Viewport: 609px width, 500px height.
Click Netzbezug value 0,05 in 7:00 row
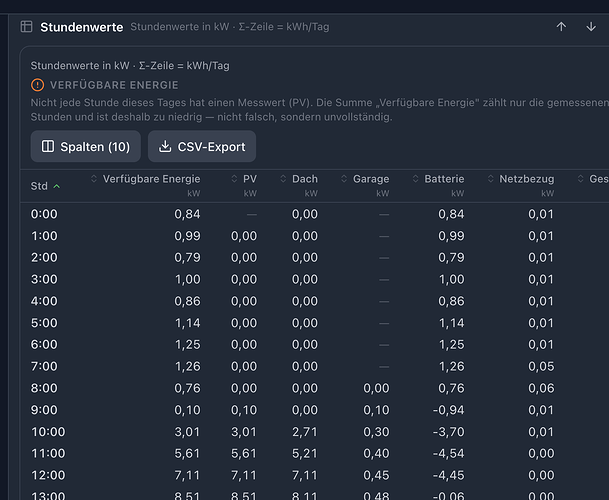[541, 366]
